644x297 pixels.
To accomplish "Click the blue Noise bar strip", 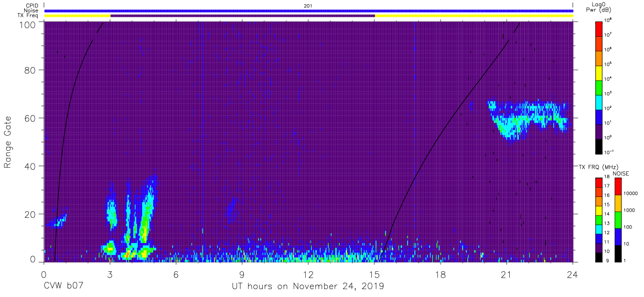I will pyautogui.click(x=308, y=10).
